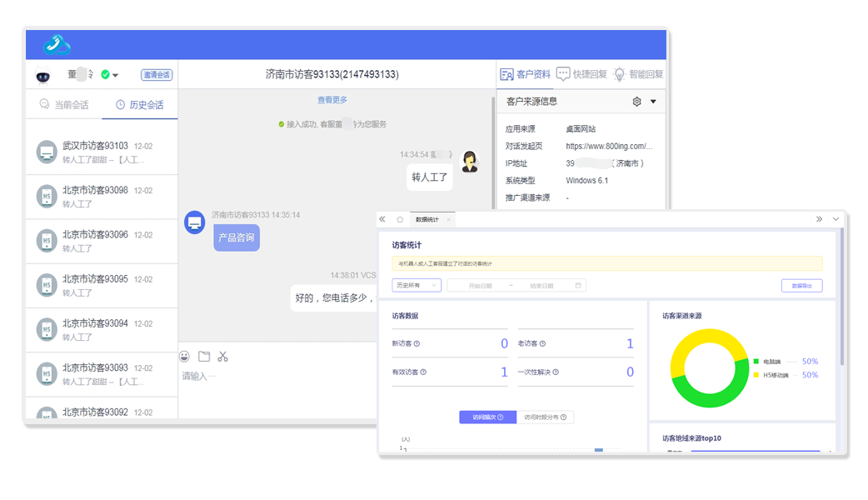The image size is (868, 500).
Task: Switch to the 当前会话 tab
Action: [63, 105]
